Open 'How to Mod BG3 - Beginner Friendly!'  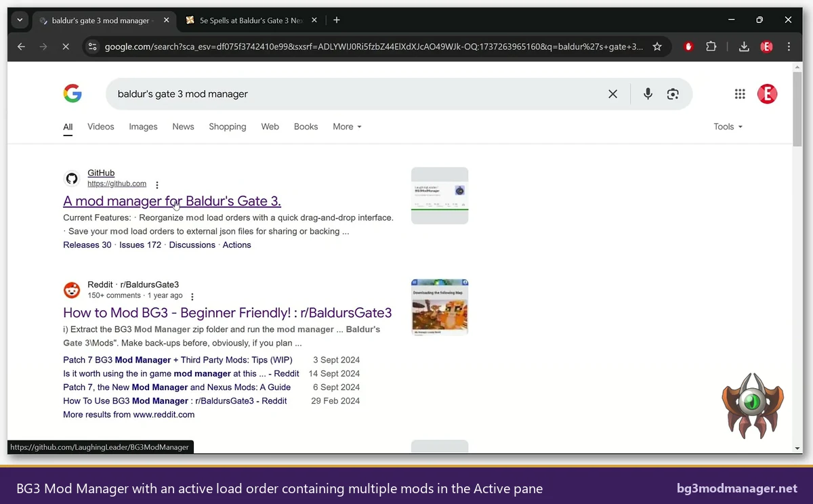tap(228, 313)
